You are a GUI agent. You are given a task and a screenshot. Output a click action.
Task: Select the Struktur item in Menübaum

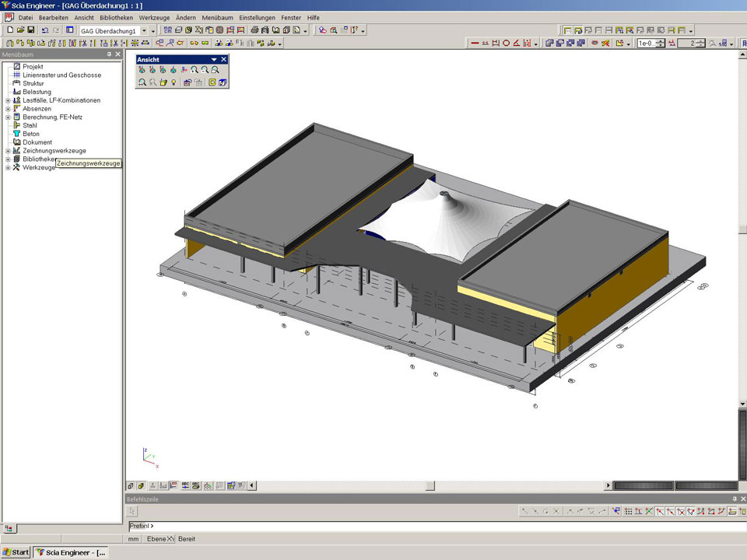point(33,83)
